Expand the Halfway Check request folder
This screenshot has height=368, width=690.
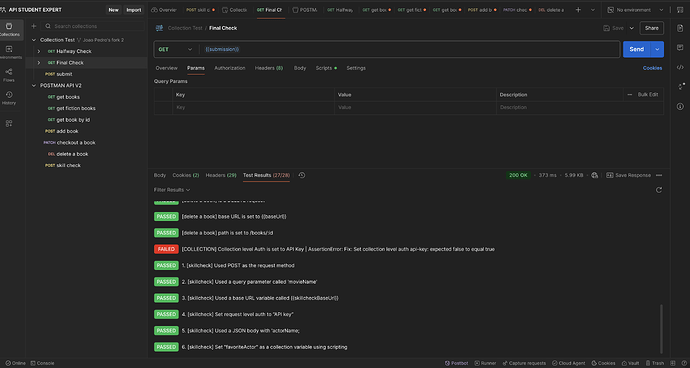(39, 52)
